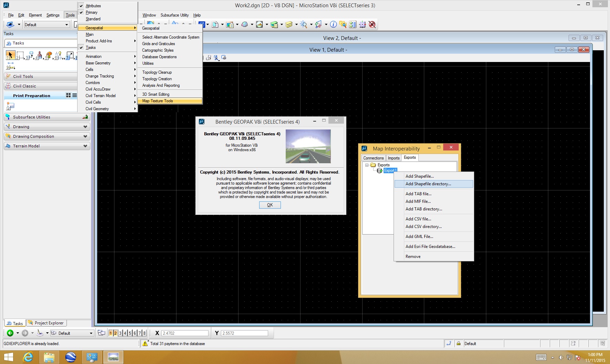The width and height of the screenshot is (610, 364).
Task: Click the Print Preparation tool icon numbered Q
Action: [10, 106]
